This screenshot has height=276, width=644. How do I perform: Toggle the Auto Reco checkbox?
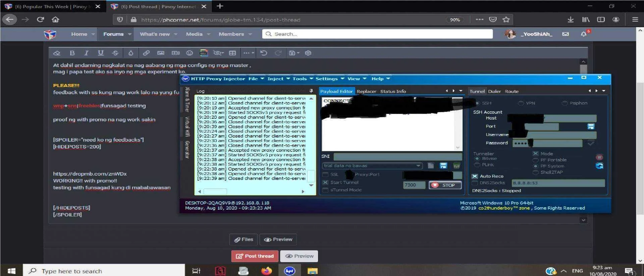point(475,176)
